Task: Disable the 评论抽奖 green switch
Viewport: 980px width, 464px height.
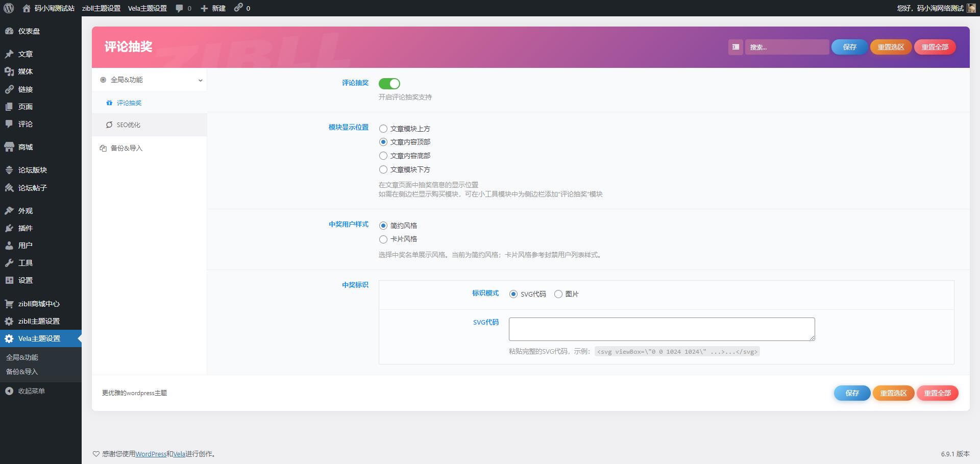Action: point(389,83)
